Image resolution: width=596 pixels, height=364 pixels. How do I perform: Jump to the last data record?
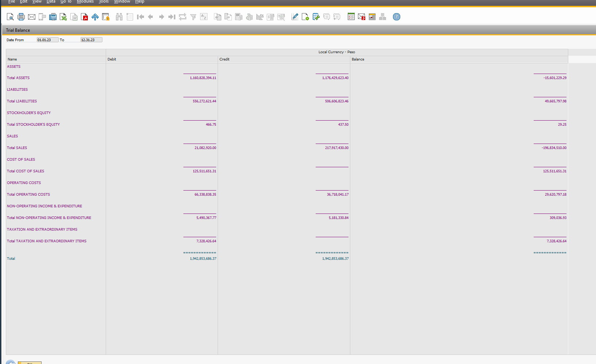click(x=172, y=17)
